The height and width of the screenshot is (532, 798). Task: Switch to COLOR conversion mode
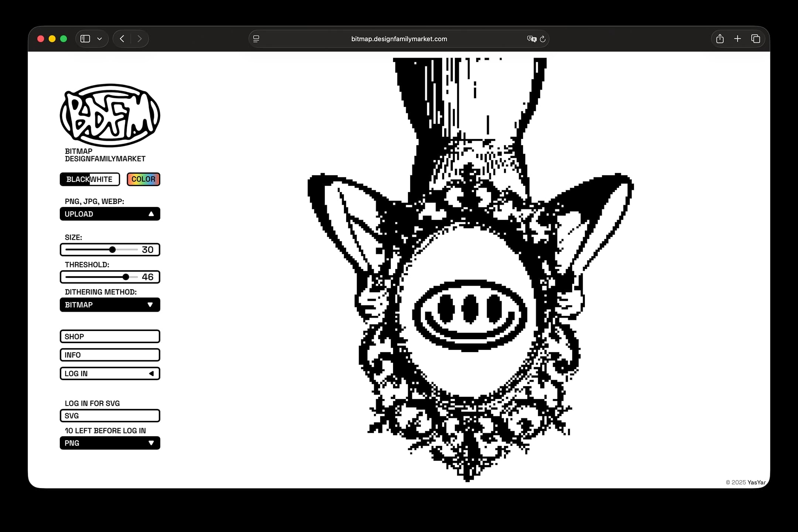[x=143, y=179]
